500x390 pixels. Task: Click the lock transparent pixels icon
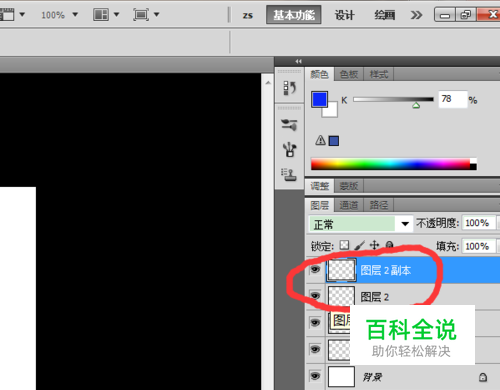(x=344, y=245)
